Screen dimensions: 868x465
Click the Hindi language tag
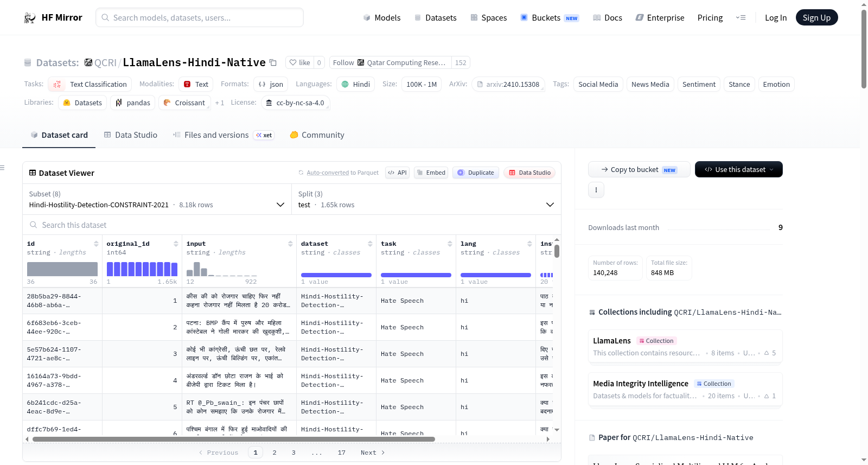click(355, 84)
